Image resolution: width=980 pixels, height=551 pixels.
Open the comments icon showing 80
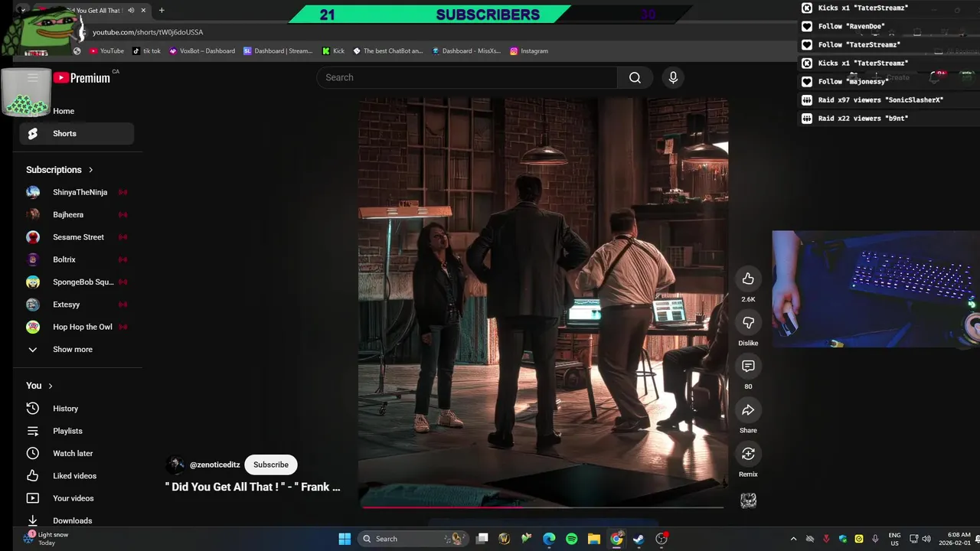click(748, 367)
